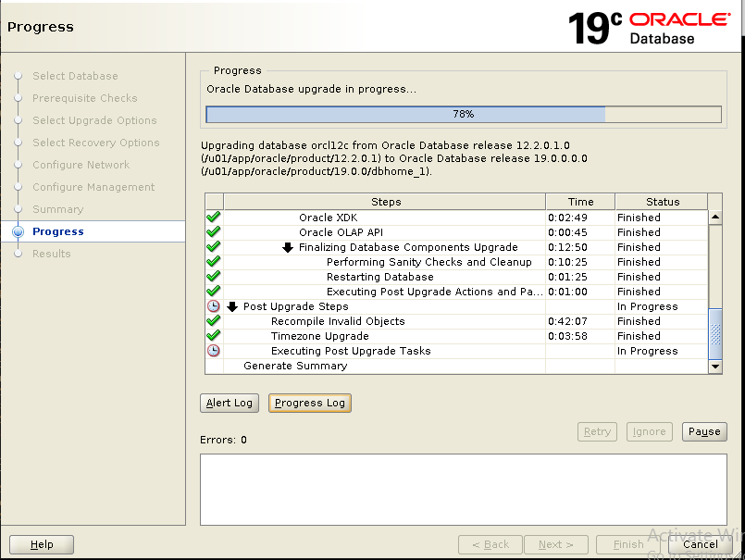745x560 pixels.
Task: Select the Configure Management step
Action: (93, 187)
